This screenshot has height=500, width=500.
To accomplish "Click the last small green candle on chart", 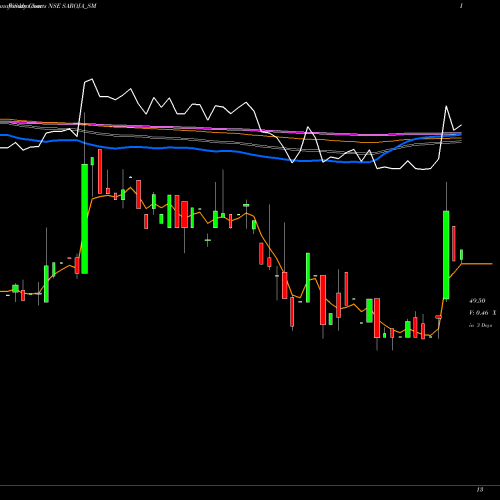I will coord(462,254).
